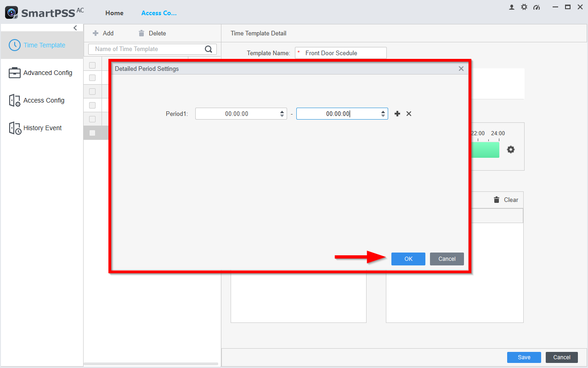Viewport: 588px width, 368px height.
Task: Open the application settings gear in the title bar
Action: point(524,7)
